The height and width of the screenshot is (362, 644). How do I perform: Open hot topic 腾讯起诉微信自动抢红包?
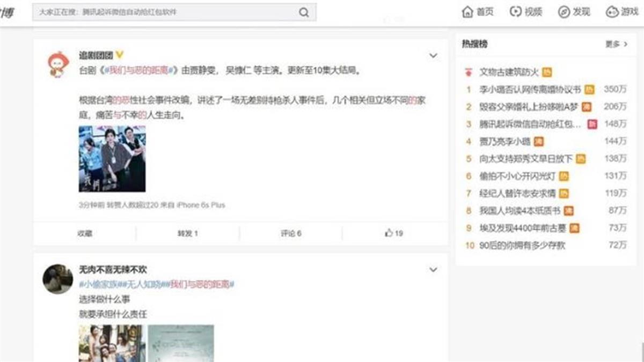530,124
